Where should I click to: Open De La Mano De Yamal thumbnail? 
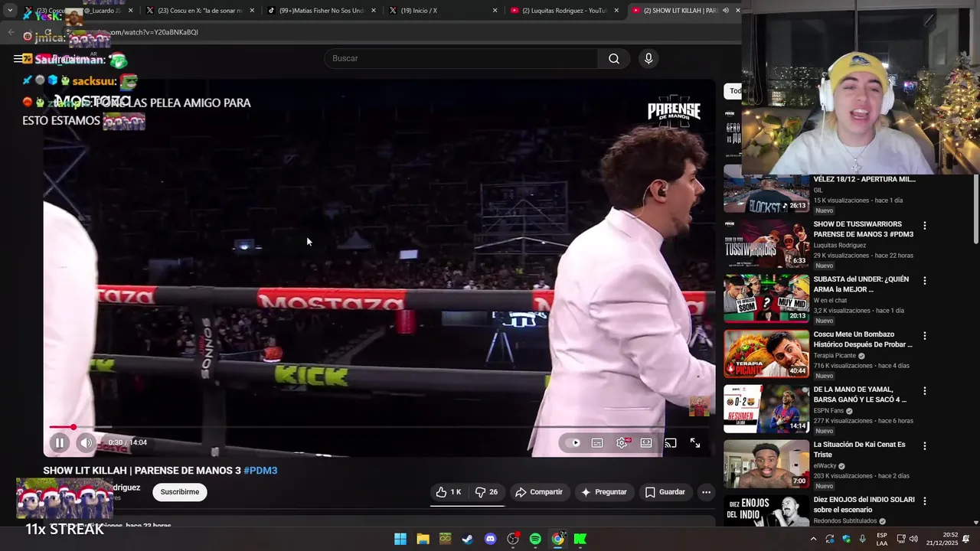766,409
